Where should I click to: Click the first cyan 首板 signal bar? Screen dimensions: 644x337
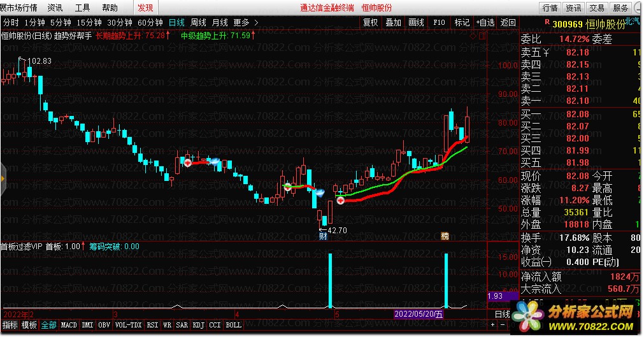pyautogui.click(x=330, y=281)
